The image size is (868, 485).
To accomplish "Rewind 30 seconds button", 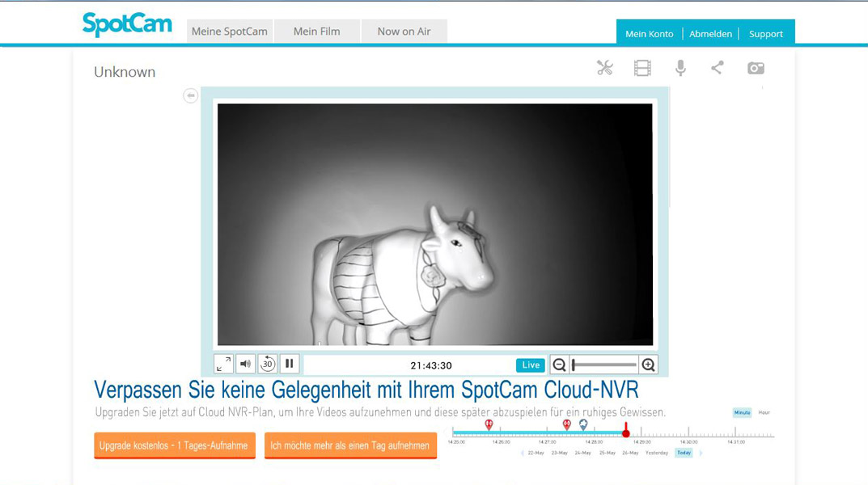I will (268, 364).
